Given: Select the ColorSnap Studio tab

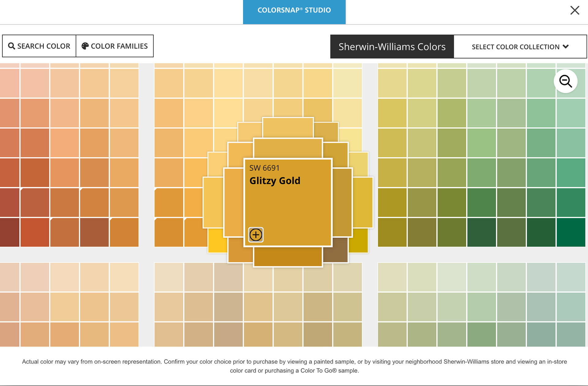Looking at the screenshot, I should click(294, 12).
